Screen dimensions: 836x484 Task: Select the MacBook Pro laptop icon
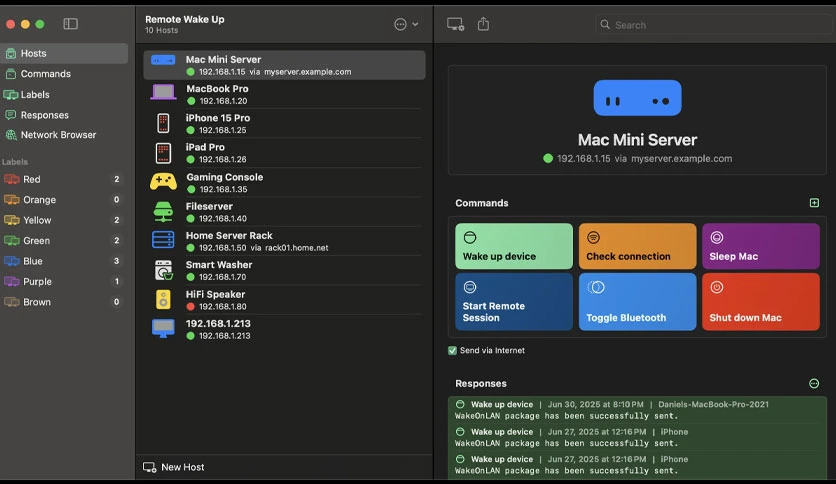tap(163, 93)
